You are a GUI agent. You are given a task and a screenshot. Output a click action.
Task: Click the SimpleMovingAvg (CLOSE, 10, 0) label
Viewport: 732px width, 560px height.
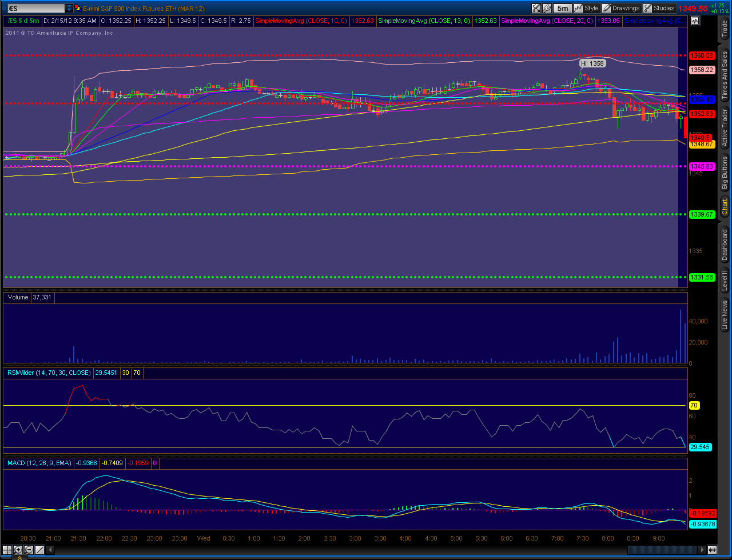(x=301, y=21)
